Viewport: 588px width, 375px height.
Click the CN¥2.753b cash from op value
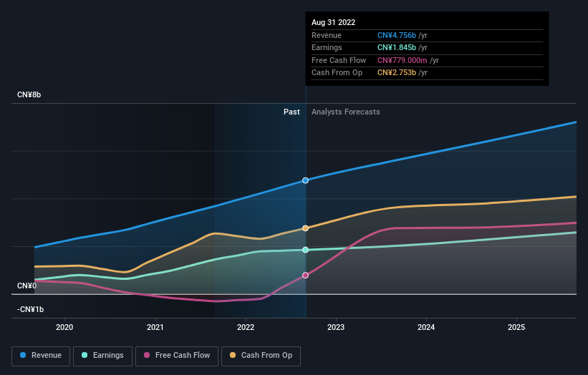coord(396,73)
